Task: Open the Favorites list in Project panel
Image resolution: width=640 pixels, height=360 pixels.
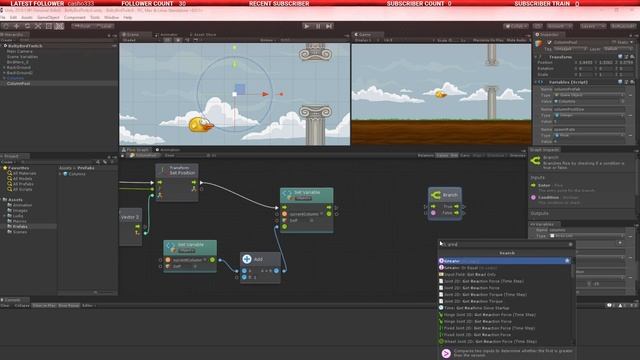Action: point(18,168)
